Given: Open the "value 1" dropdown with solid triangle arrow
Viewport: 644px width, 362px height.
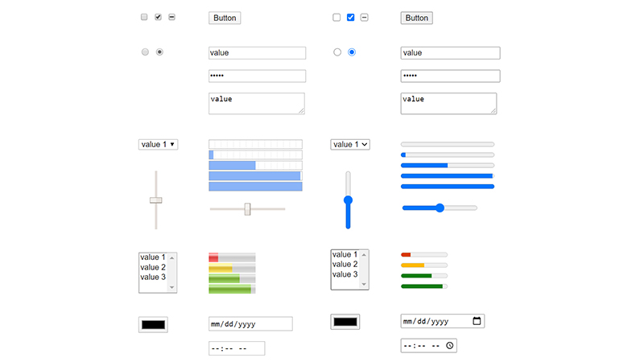Looking at the screenshot, I should pyautogui.click(x=159, y=144).
